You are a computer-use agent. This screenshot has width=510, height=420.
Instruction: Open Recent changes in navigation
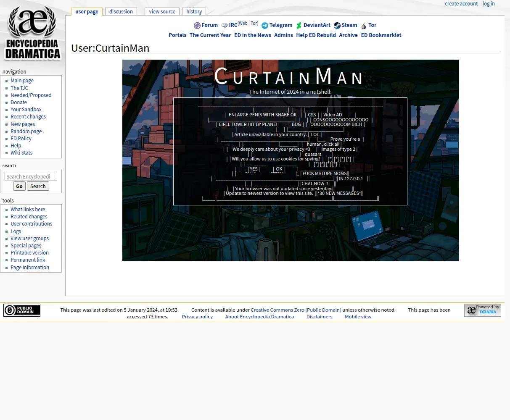point(28,117)
